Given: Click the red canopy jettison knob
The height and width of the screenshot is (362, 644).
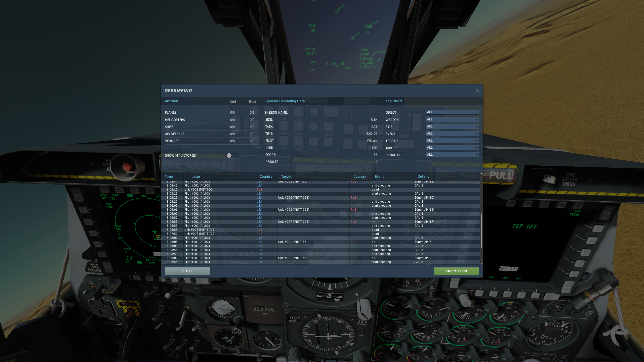Looking at the screenshot, I should click(128, 166).
